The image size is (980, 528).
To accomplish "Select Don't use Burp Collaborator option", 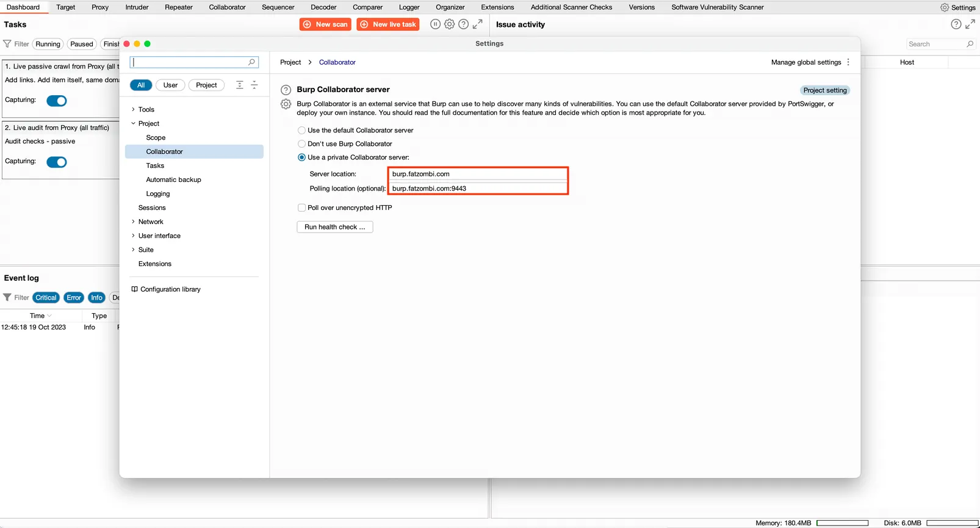I will [x=301, y=144].
